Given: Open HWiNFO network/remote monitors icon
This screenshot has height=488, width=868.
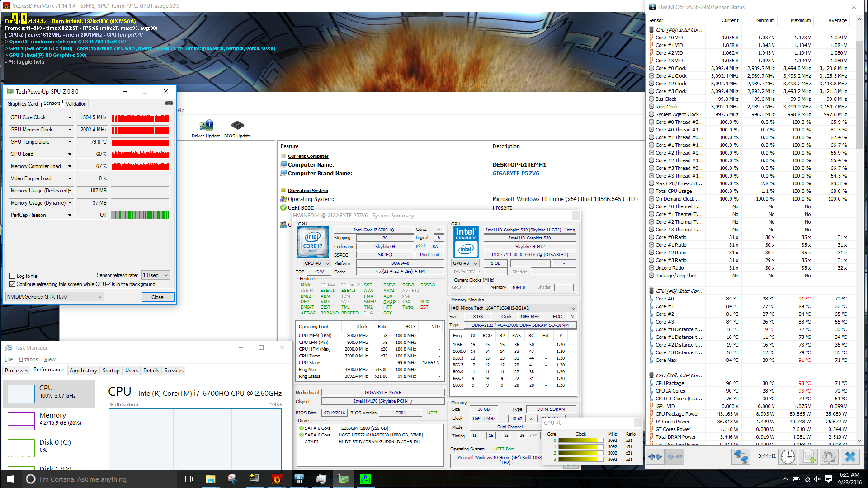Looking at the screenshot, I should pyautogui.click(x=740, y=457).
